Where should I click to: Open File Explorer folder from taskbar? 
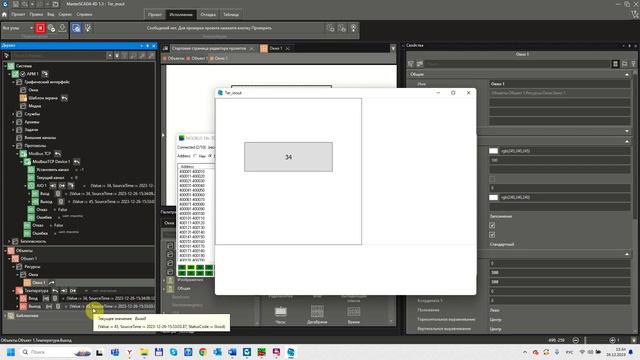pyautogui.click(x=144, y=352)
